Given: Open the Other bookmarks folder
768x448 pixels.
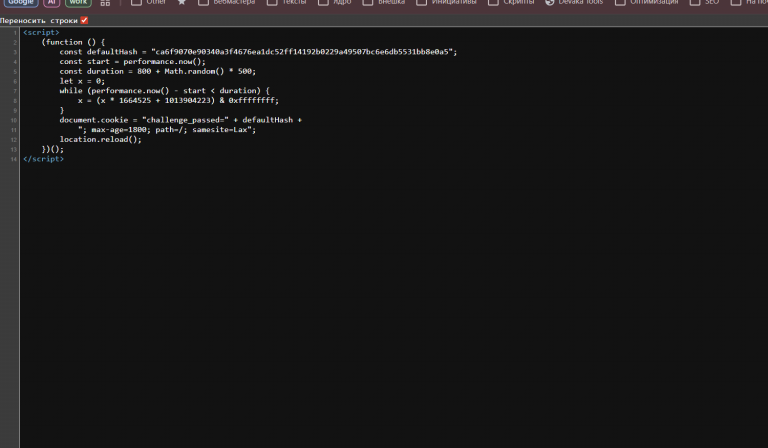Looking at the screenshot, I should [149, 2].
